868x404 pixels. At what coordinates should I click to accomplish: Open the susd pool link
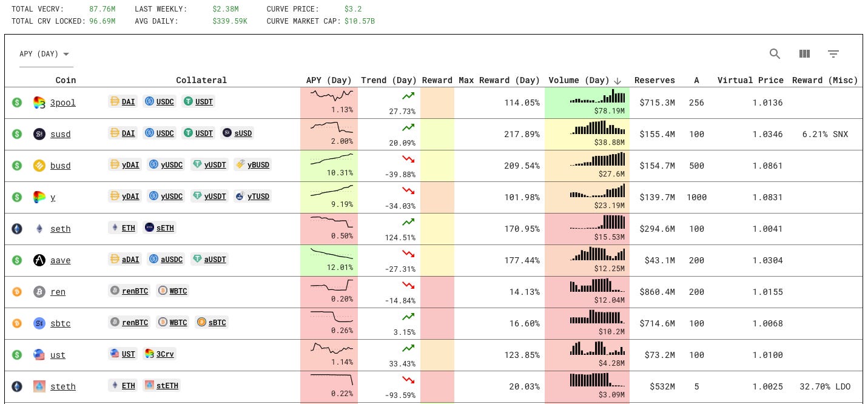[x=61, y=134]
